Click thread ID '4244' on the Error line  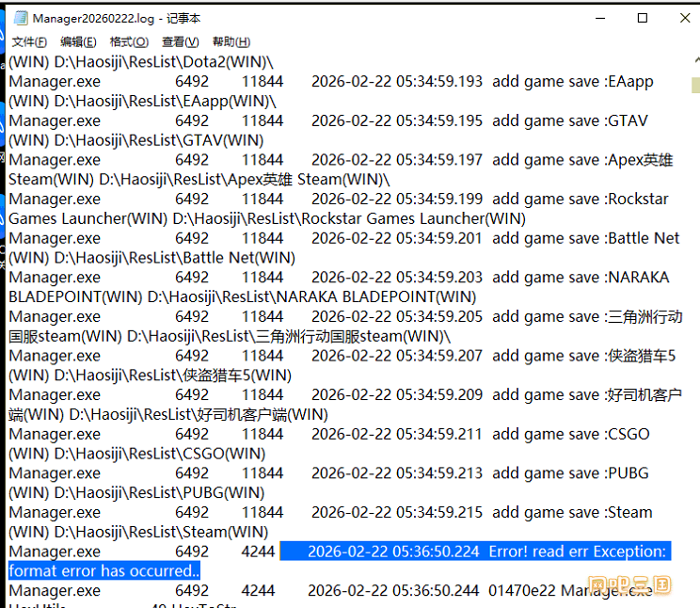coord(258,552)
